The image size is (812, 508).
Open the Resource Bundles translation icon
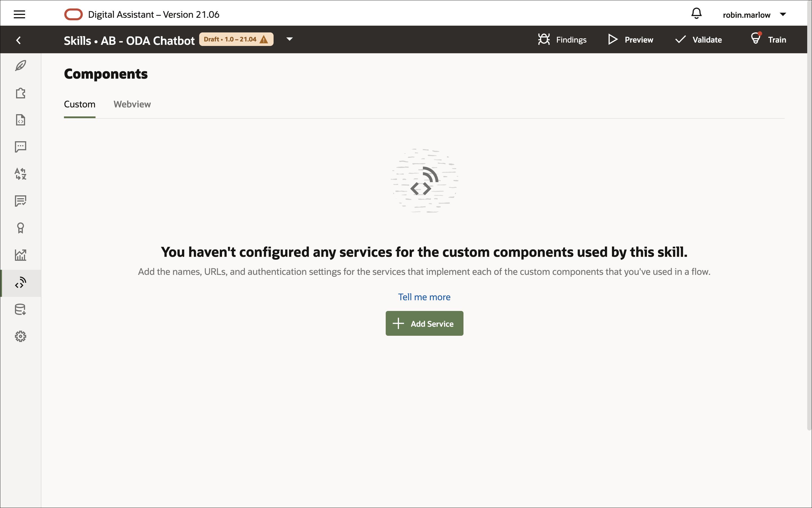20,174
